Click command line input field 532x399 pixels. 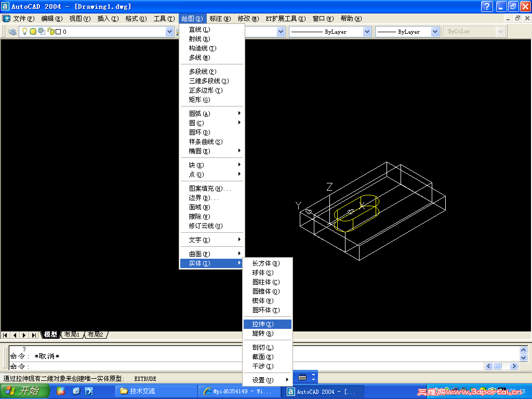click(246, 366)
